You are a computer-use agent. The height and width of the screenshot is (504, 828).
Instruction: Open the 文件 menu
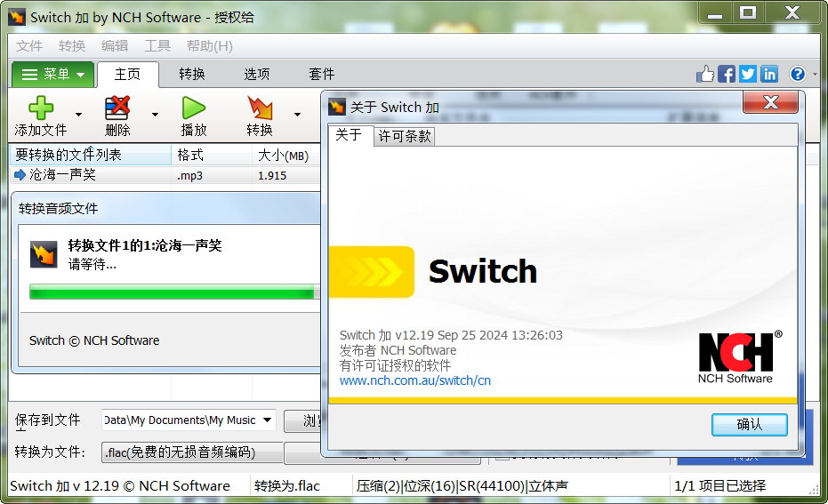tap(29, 46)
